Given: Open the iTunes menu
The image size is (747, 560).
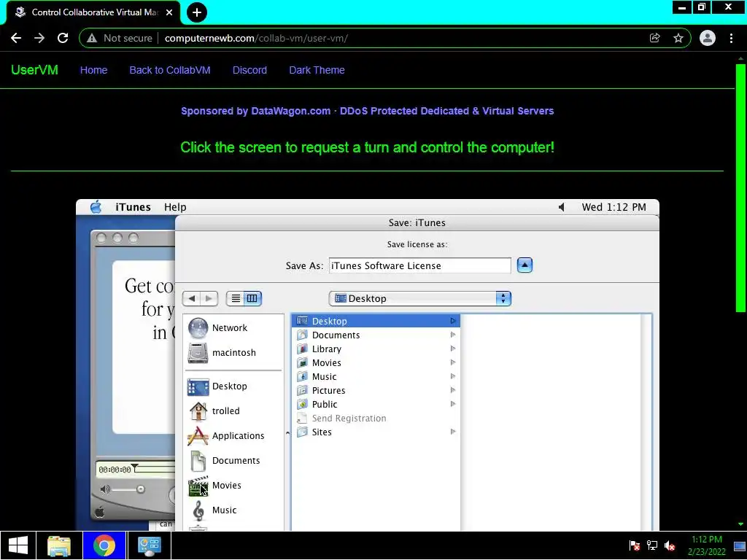Looking at the screenshot, I should [x=133, y=207].
